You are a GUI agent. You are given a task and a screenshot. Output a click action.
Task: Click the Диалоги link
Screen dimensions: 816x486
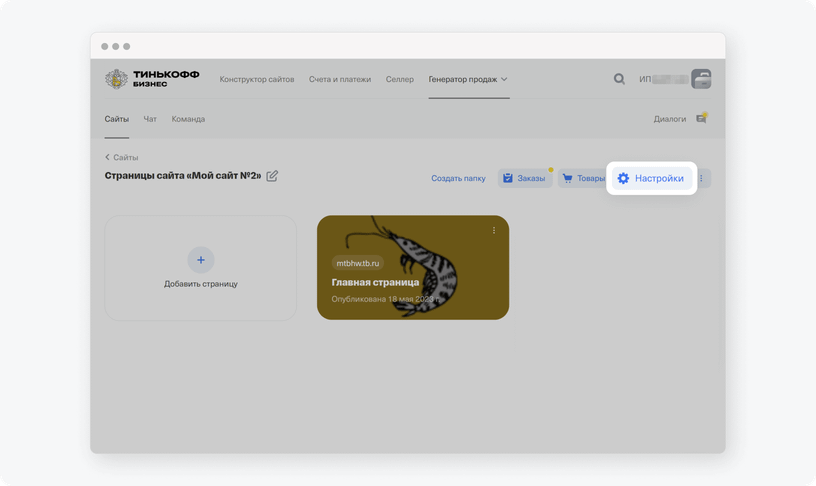tap(670, 119)
